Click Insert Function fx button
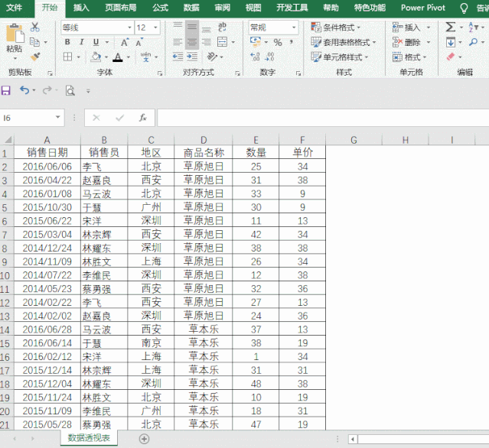This screenshot has height=448, width=489. pos(143,118)
